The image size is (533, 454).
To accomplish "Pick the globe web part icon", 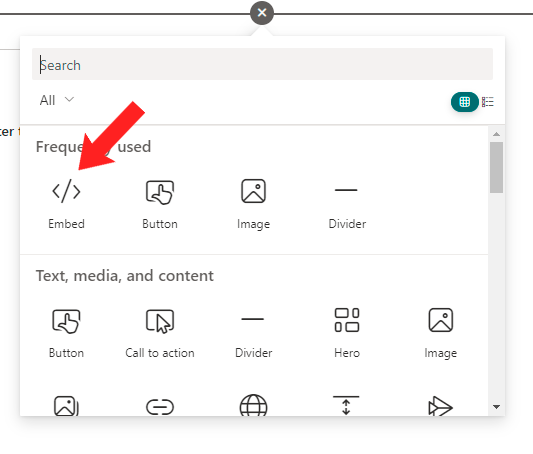I will tap(254, 405).
